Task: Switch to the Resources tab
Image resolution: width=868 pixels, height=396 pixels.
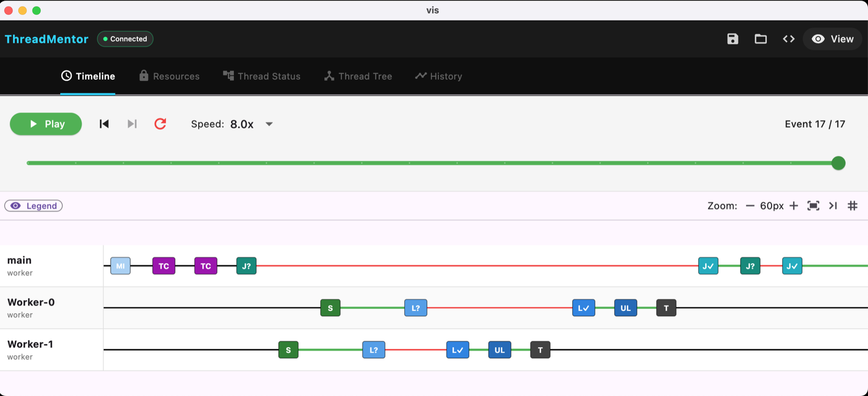Action: pos(169,76)
